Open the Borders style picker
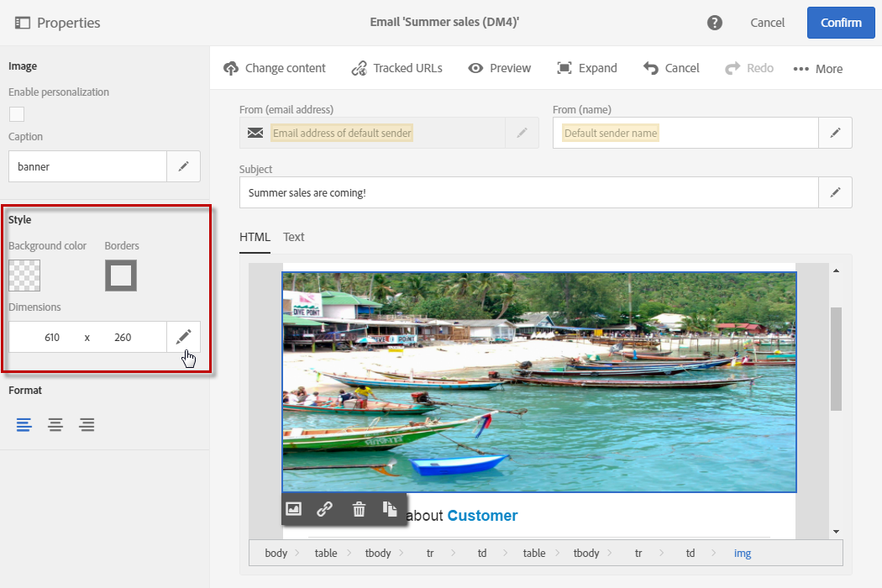Image resolution: width=882 pixels, height=588 pixels. (121, 276)
